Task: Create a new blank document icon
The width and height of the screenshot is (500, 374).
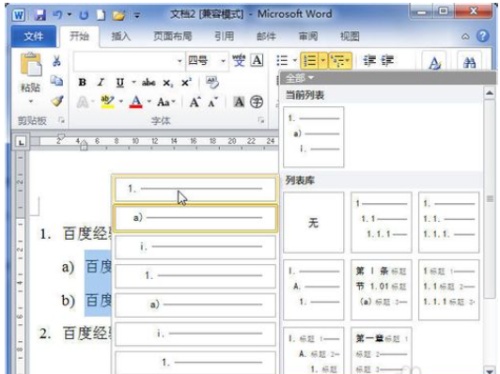Action: tap(101, 15)
